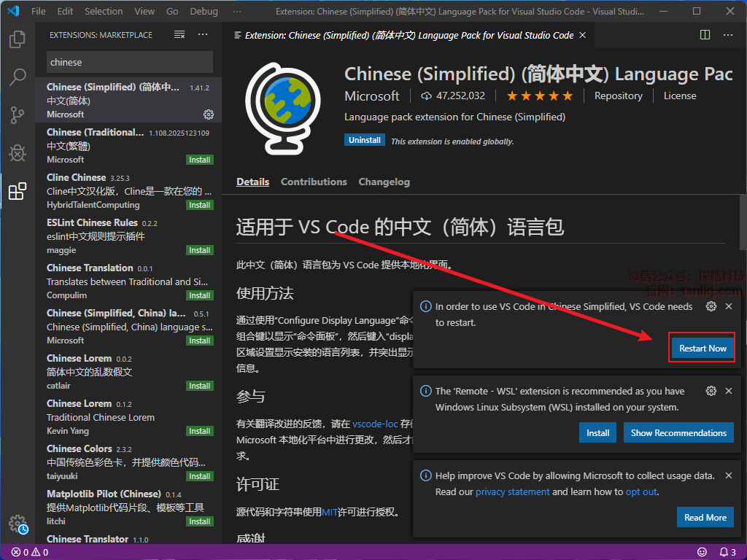Install the Remote WSL extension
Viewport: 747px width, 560px height.
tap(597, 432)
